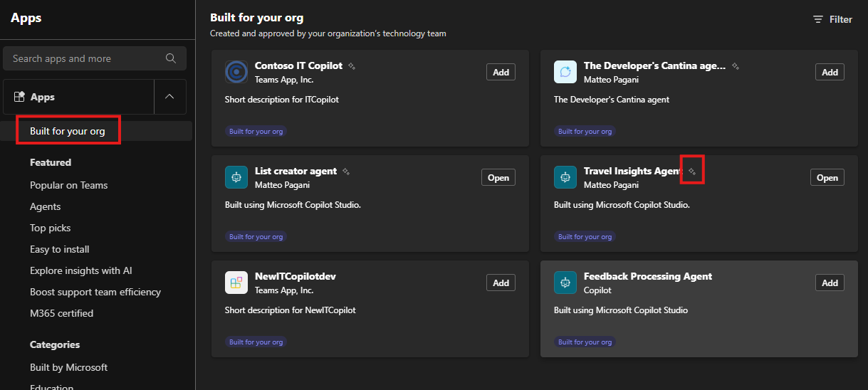Image resolution: width=868 pixels, height=390 pixels.
Task: Open the List creator agent
Action: tap(498, 177)
